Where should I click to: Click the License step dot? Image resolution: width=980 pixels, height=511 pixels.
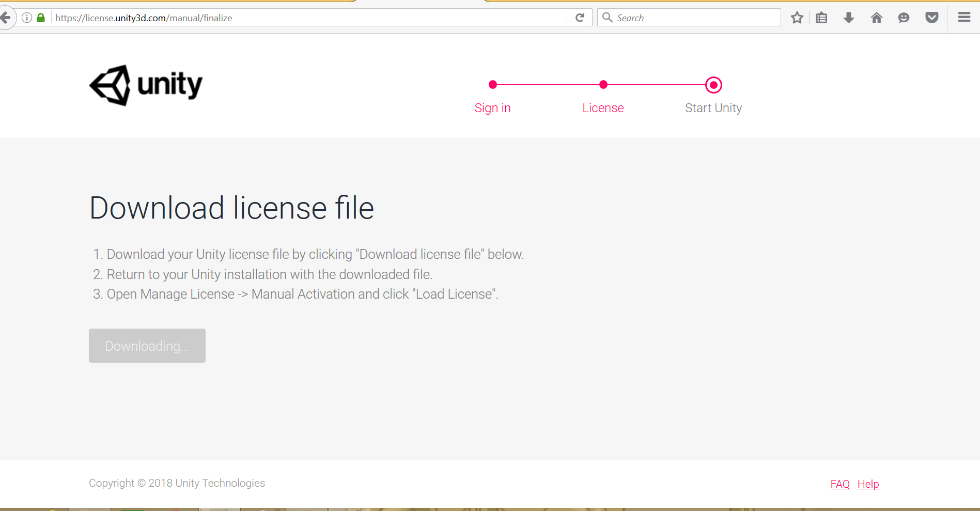(603, 85)
